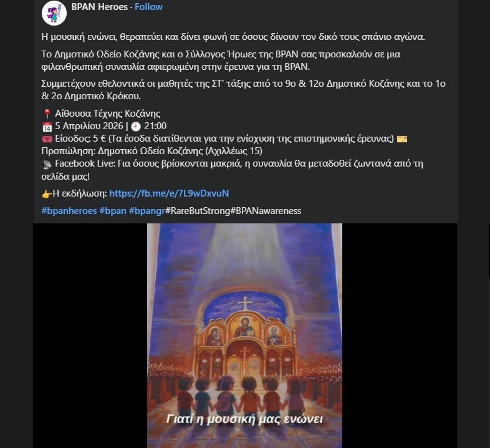Viewport: 490px width, 448px height.
Task: Click the red location pin emoji
Action: [47, 114]
